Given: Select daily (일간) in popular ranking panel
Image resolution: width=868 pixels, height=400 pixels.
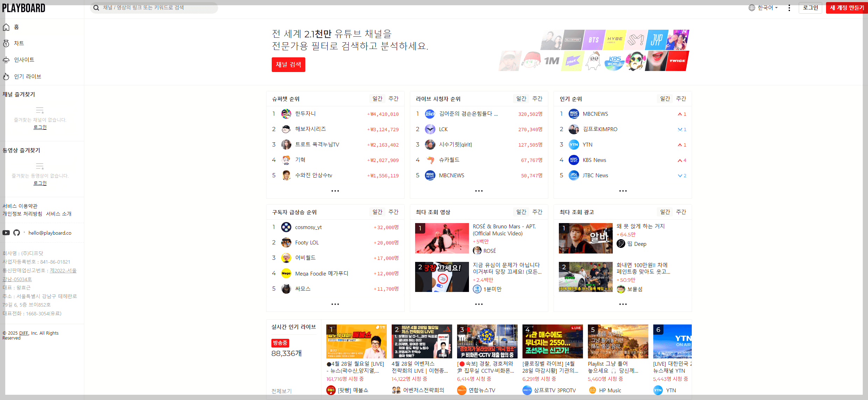Looking at the screenshot, I should coord(665,99).
